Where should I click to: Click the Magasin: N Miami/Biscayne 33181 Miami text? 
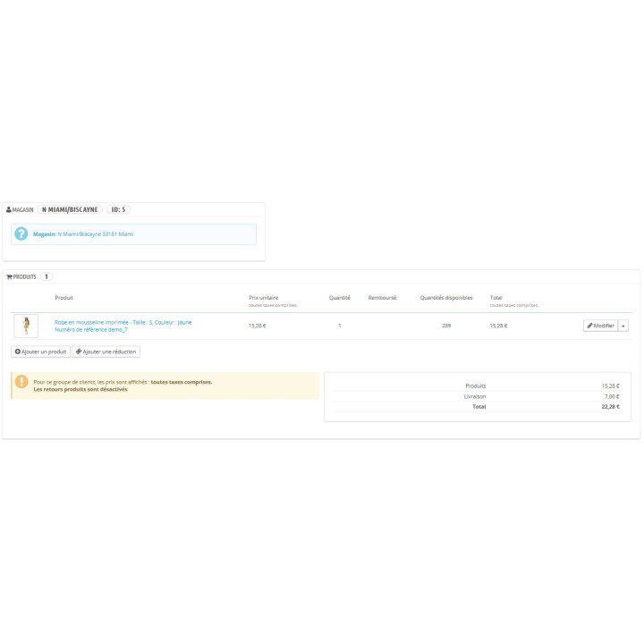pos(83,234)
